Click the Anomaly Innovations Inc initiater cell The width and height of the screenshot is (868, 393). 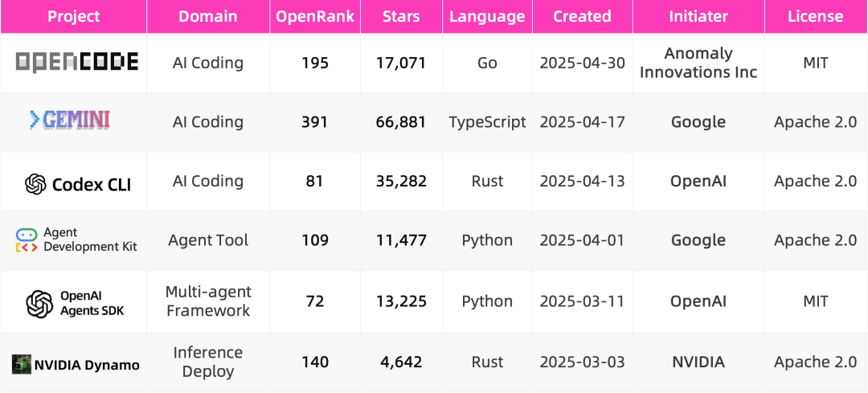tap(698, 63)
